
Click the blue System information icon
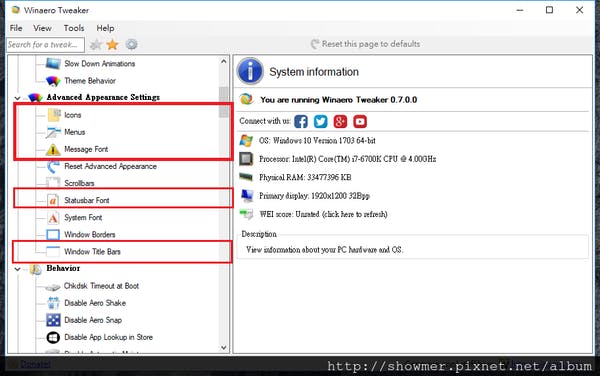click(x=250, y=71)
